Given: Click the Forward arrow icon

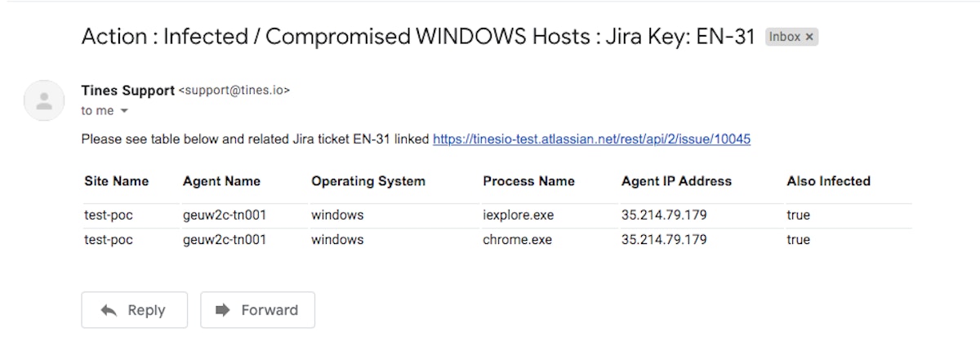Looking at the screenshot, I should tap(222, 310).
